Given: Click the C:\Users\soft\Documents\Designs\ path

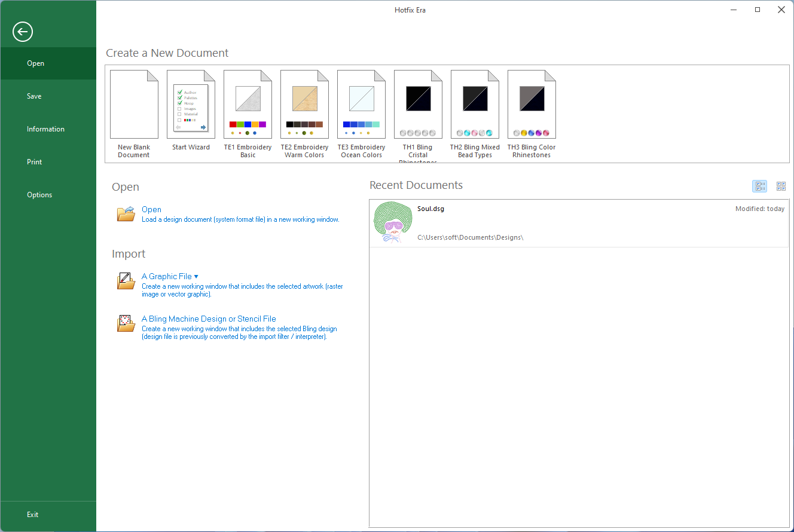Looking at the screenshot, I should 470,237.
